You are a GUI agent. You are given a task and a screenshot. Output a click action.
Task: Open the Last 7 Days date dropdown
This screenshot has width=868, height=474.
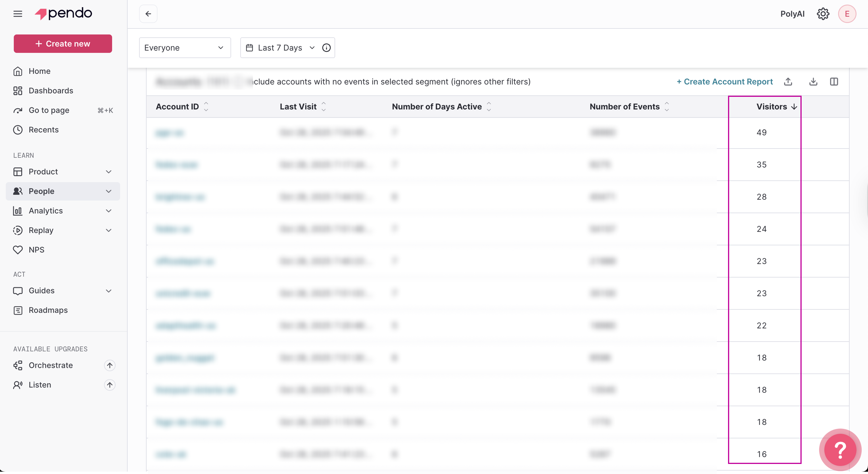point(280,47)
